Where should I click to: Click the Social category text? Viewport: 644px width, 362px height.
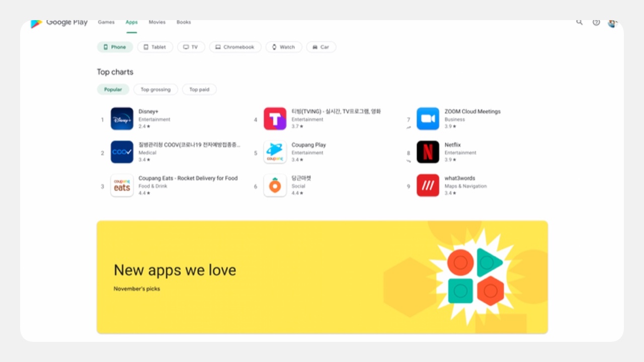coord(298,186)
